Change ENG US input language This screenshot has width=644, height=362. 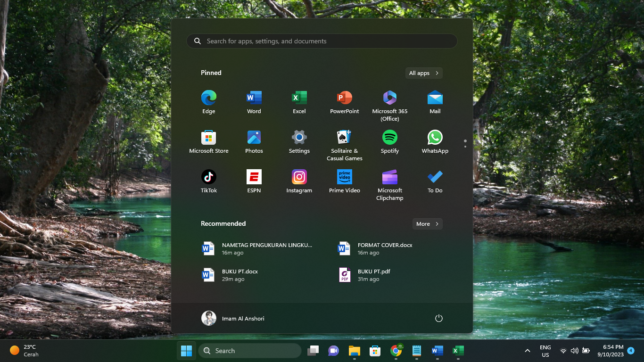545,351
